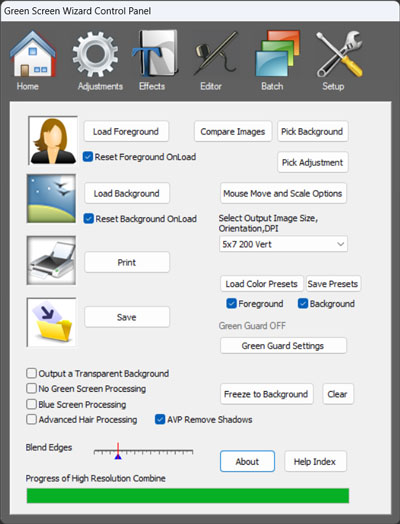Open the Setup wrench and screwdriver icon
This screenshot has height=524, width=400.
(x=339, y=54)
